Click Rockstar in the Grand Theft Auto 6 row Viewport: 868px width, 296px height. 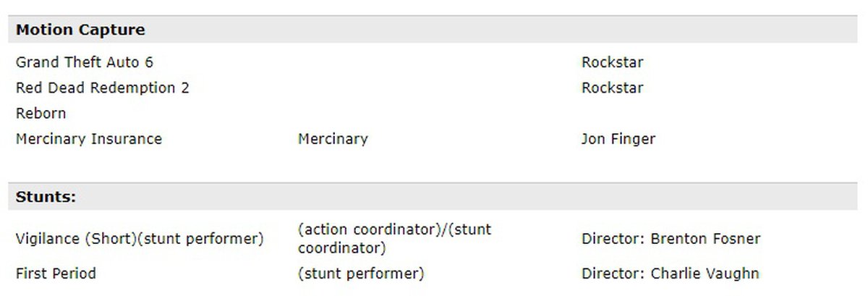pyautogui.click(x=612, y=62)
